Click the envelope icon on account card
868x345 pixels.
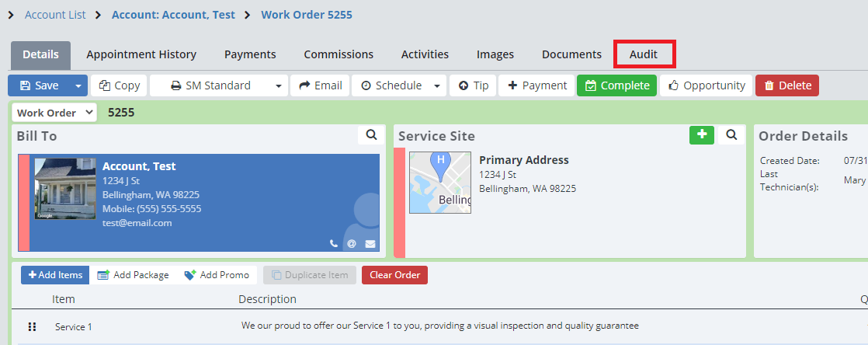(370, 243)
